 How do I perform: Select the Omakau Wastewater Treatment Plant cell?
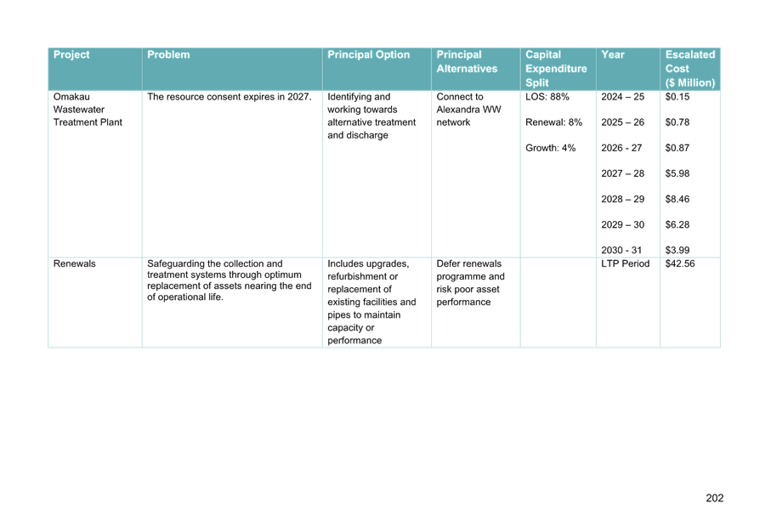pyautogui.click(x=88, y=110)
